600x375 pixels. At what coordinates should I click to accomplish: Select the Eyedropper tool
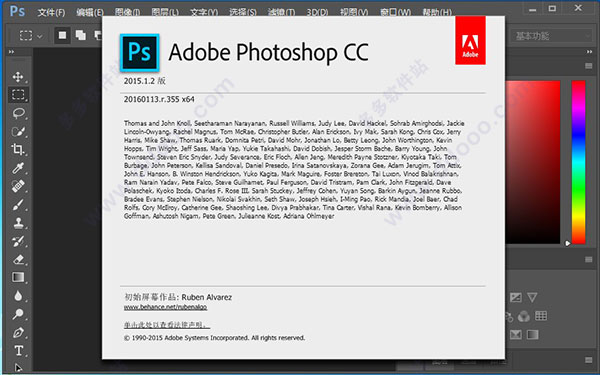click(x=18, y=168)
